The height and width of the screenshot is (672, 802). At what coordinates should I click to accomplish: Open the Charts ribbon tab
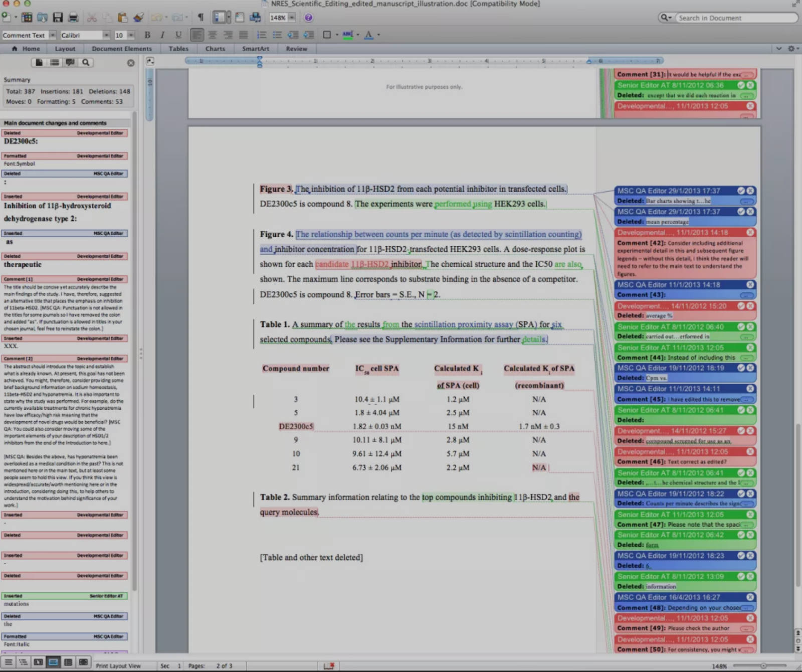pos(215,49)
